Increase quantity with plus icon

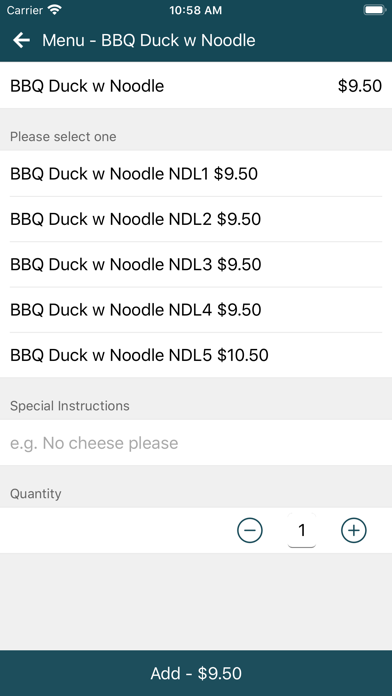pos(354,530)
